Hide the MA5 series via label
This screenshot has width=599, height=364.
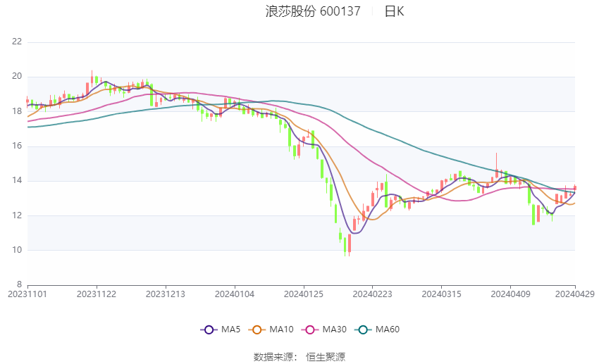point(230,330)
